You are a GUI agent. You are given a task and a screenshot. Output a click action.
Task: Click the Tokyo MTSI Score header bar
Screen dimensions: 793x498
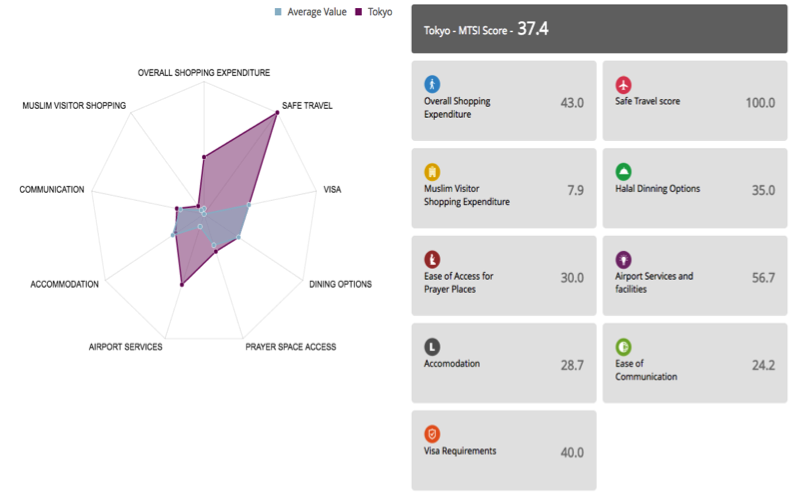coord(599,30)
